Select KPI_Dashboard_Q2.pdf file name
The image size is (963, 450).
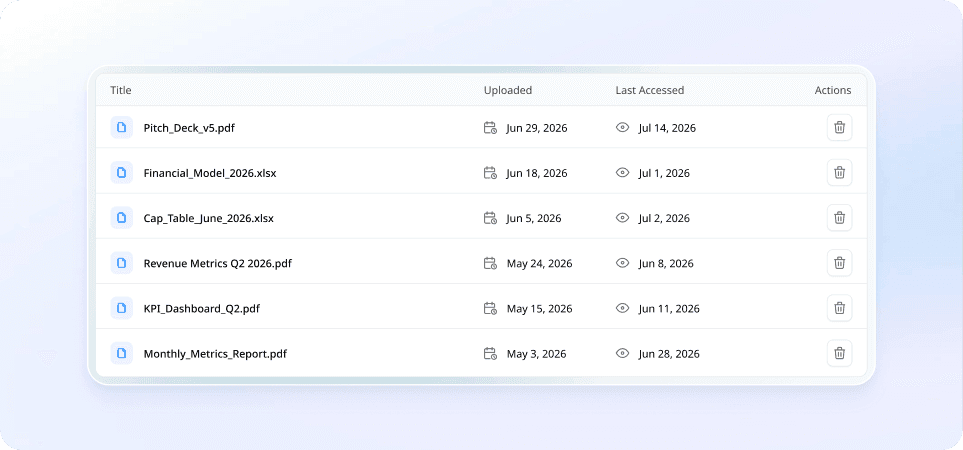pos(201,309)
